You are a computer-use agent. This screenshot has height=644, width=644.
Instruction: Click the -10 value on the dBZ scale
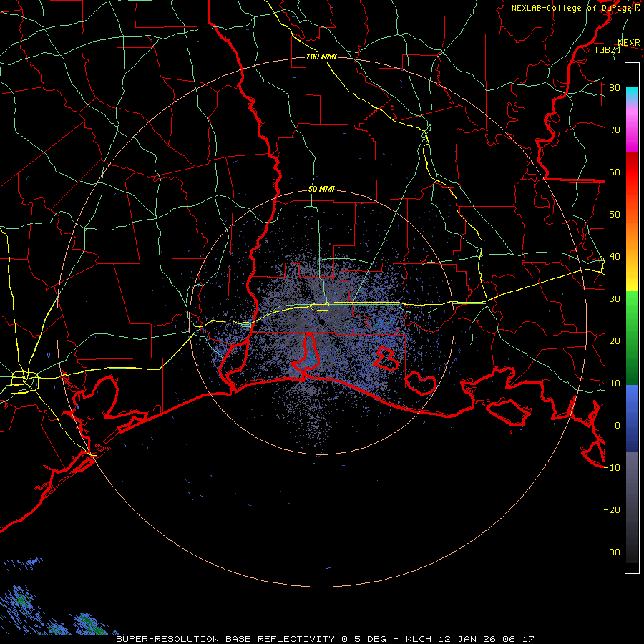(x=612, y=468)
